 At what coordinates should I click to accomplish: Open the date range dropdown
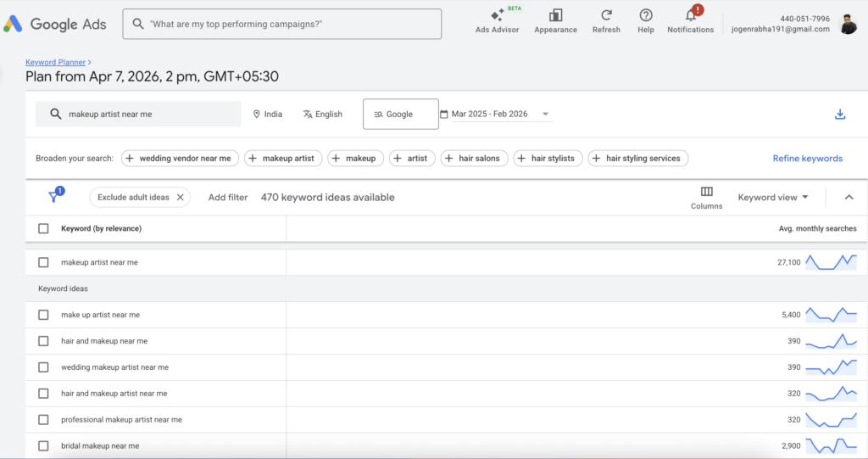click(x=496, y=115)
